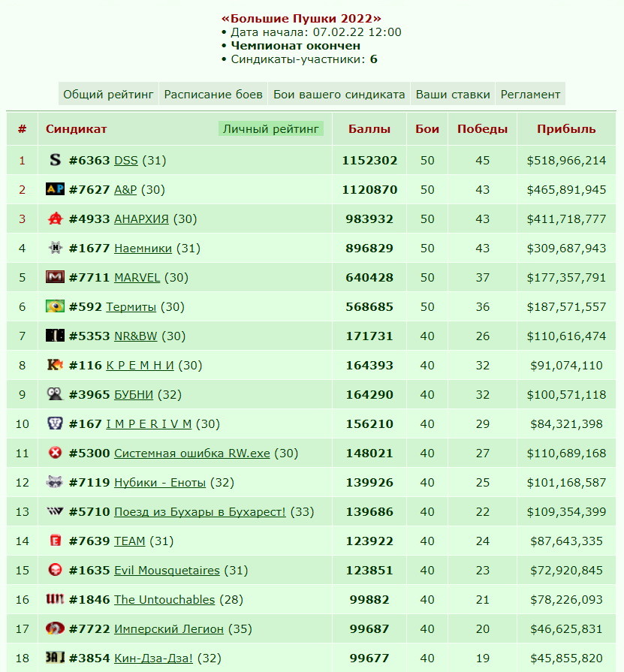This screenshot has height=672, width=624.
Task: Click the score 983932 cell
Action: tap(369, 219)
